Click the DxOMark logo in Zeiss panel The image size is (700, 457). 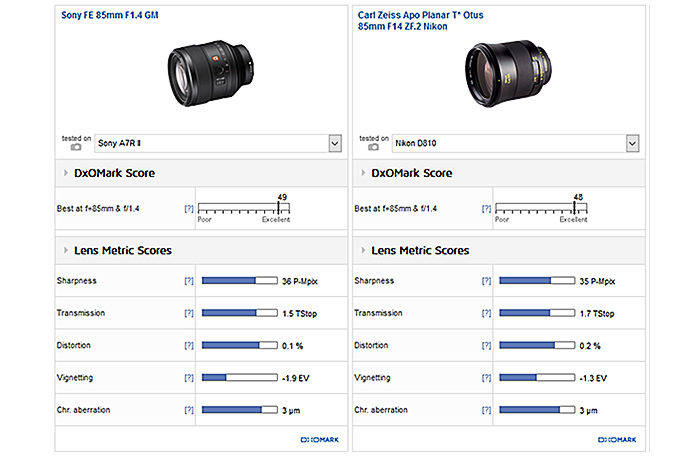click(x=617, y=440)
